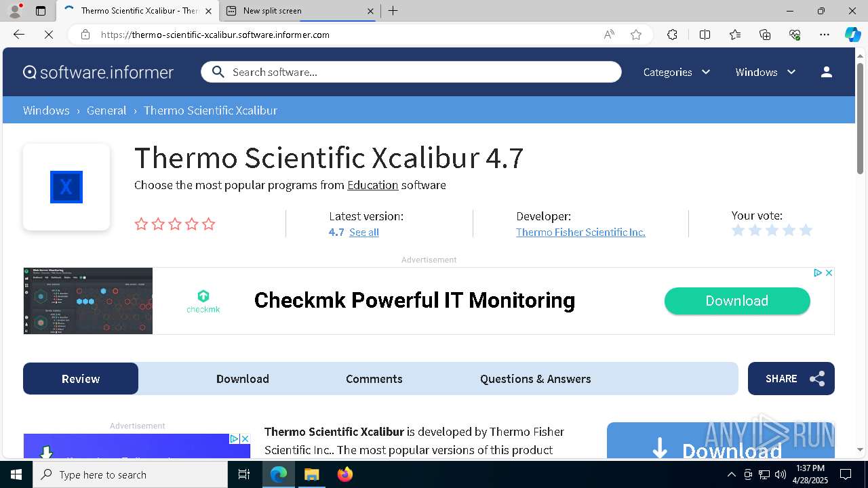Click the scrollbar down arrow
This screenshot has width=868, height=488.
tap(861, 449)
